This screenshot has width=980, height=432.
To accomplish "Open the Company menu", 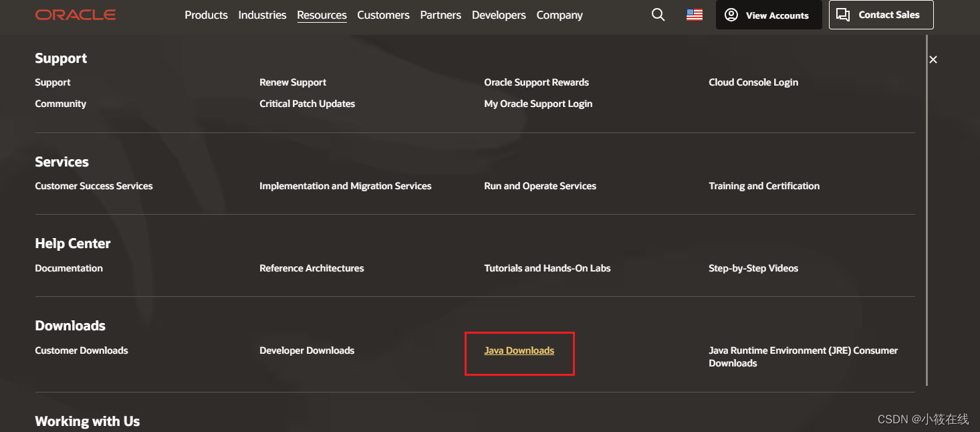I will tap(560, 15).
